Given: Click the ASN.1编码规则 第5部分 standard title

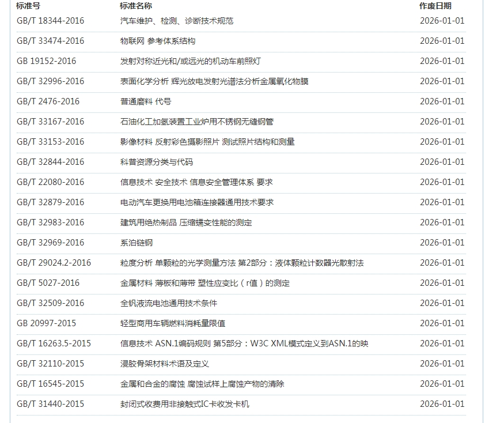Looking at the screenshot, I should click(x=244, y=343).
